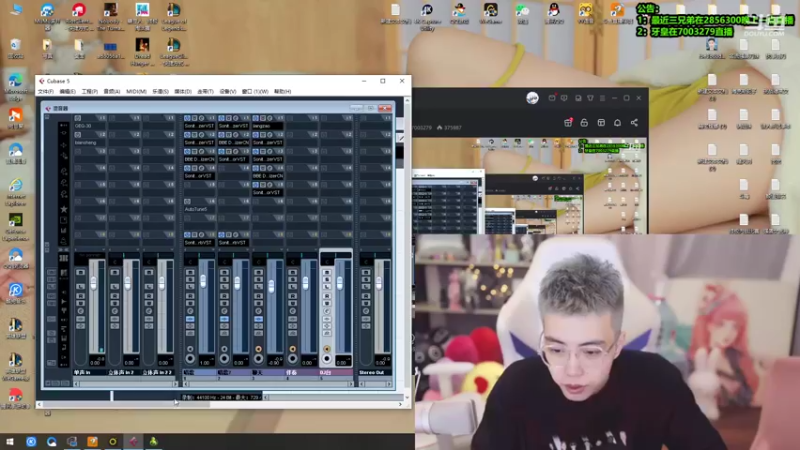
Task: Click left scroll arrow of mixer channel section
Action: click(x=186, y=384)
